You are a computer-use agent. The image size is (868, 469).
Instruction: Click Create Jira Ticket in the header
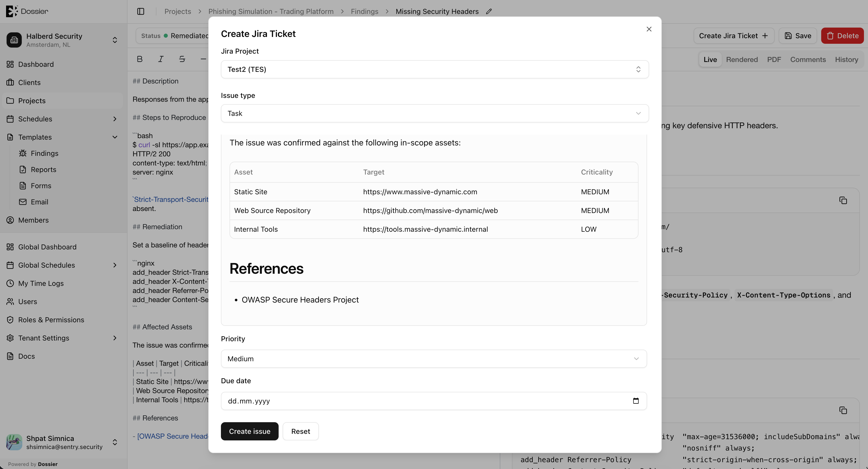[x=734, y=36]
